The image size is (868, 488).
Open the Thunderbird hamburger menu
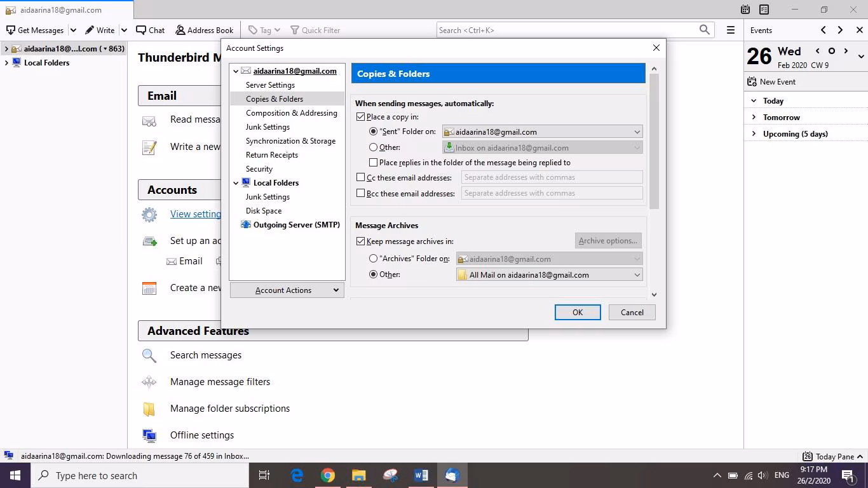[731, 30]
